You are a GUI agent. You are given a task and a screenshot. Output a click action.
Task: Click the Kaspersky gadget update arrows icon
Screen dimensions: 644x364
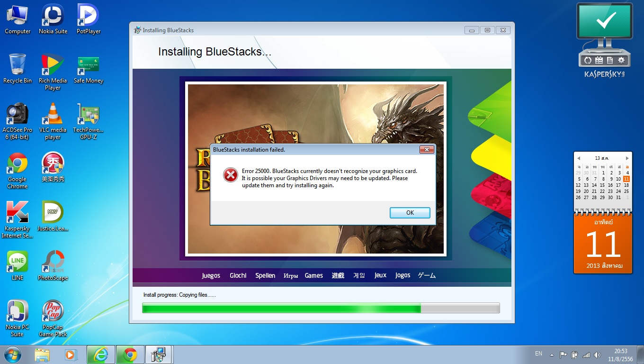pos(588,60)
